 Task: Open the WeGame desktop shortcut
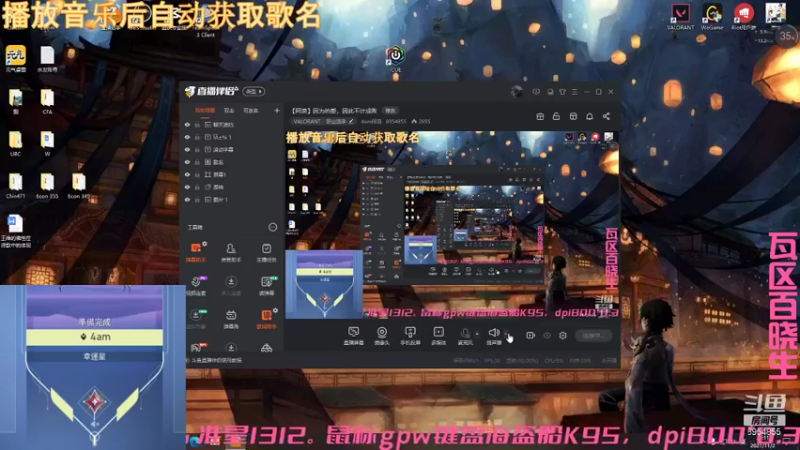[x=712, y=17]
